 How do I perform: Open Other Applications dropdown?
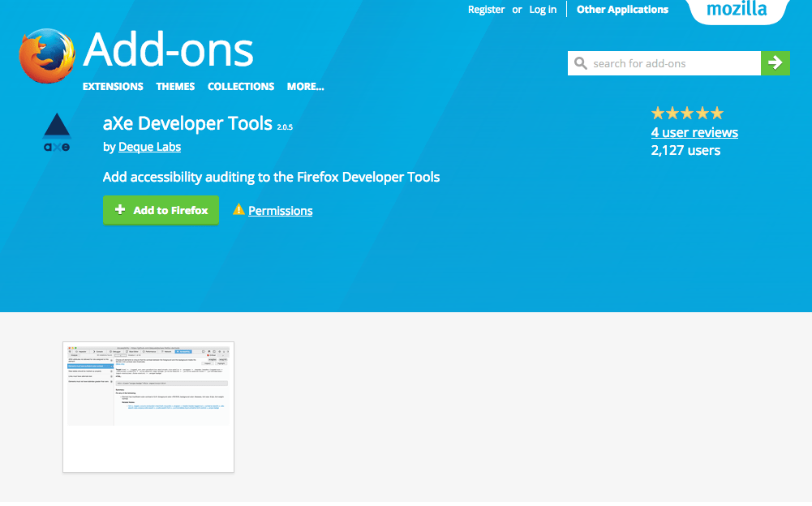tap(622, 9)
